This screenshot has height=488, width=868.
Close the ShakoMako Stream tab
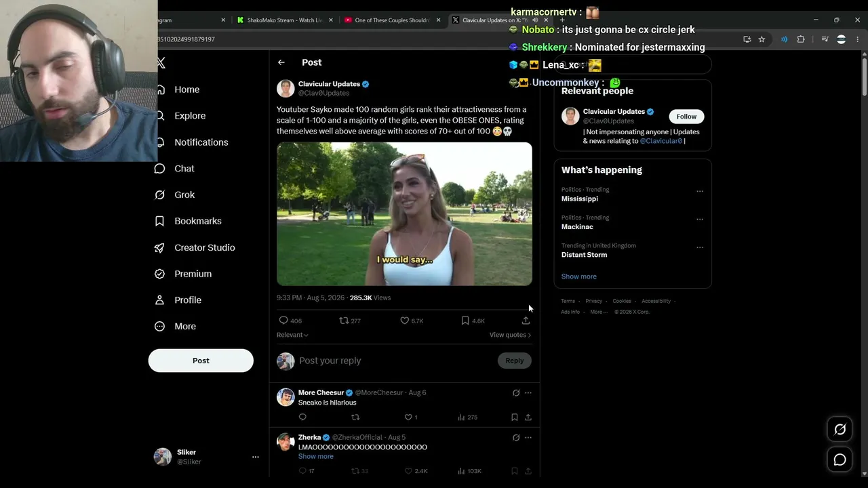click(330, 20)
